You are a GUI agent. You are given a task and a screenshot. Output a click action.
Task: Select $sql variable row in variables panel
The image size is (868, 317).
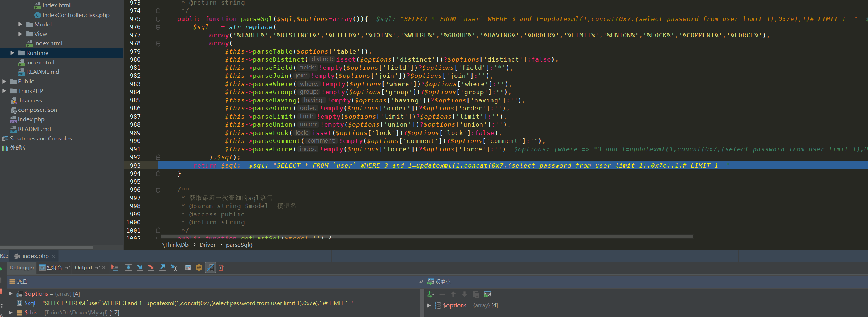click(x=188, y=303)
